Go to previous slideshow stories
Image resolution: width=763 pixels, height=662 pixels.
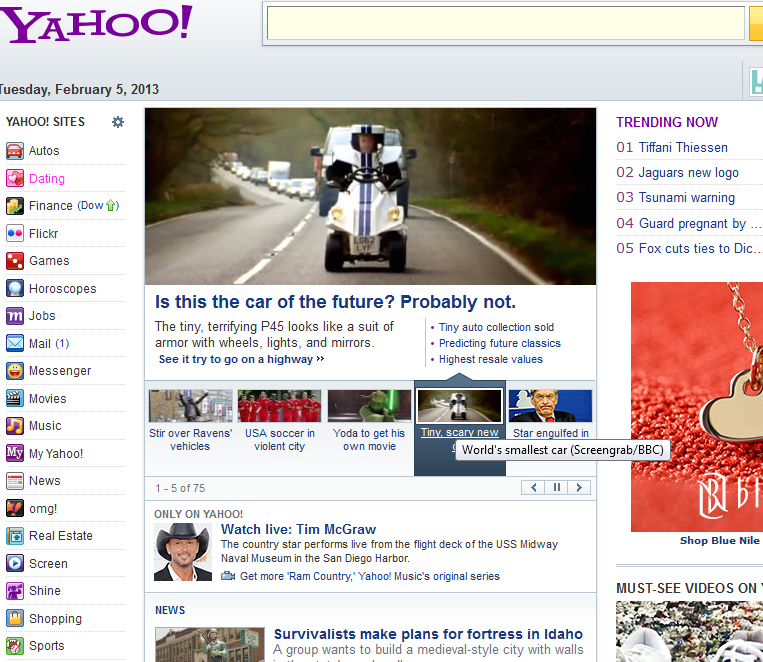[x=533, y=488]
